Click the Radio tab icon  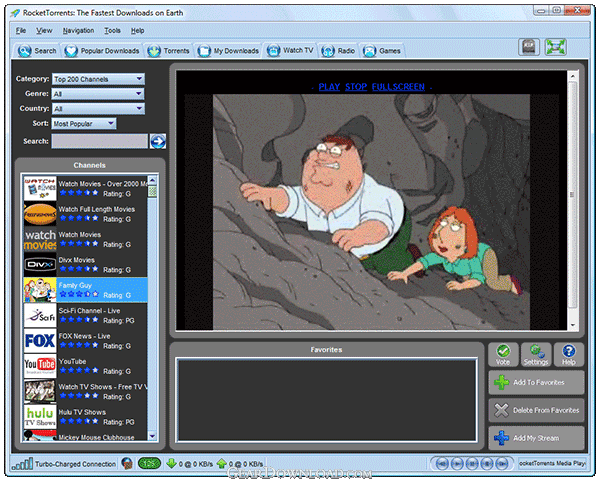328,51
